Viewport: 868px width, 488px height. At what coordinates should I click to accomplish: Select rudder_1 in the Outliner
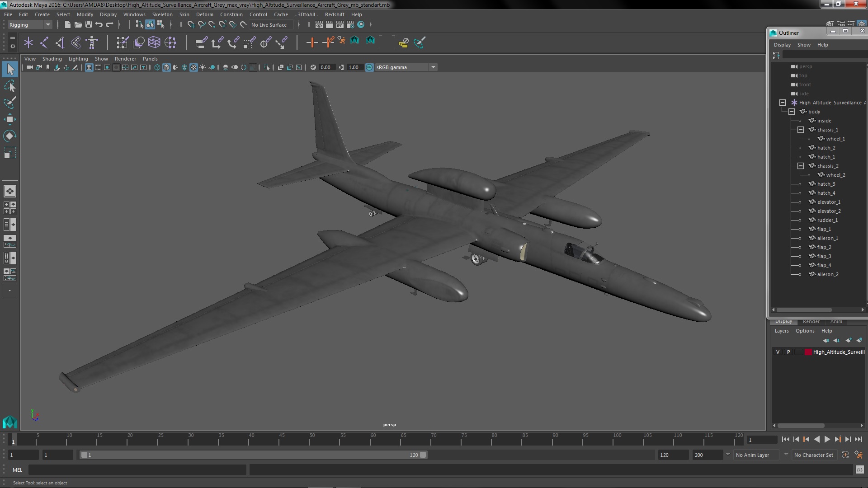[x=827, y=220]
